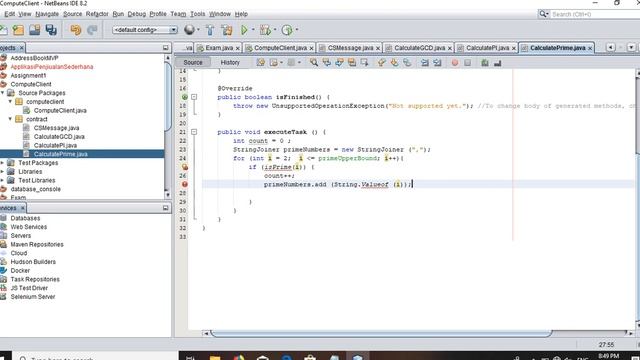The width and height of the screenshot is (640, 360).
Task: Collapse executeTask method code fold
Action: 194,132
